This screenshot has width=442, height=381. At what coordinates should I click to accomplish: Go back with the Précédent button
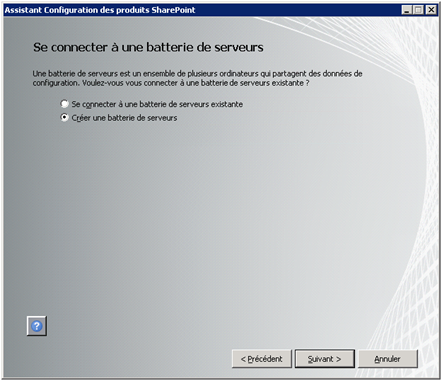(262, 359)
